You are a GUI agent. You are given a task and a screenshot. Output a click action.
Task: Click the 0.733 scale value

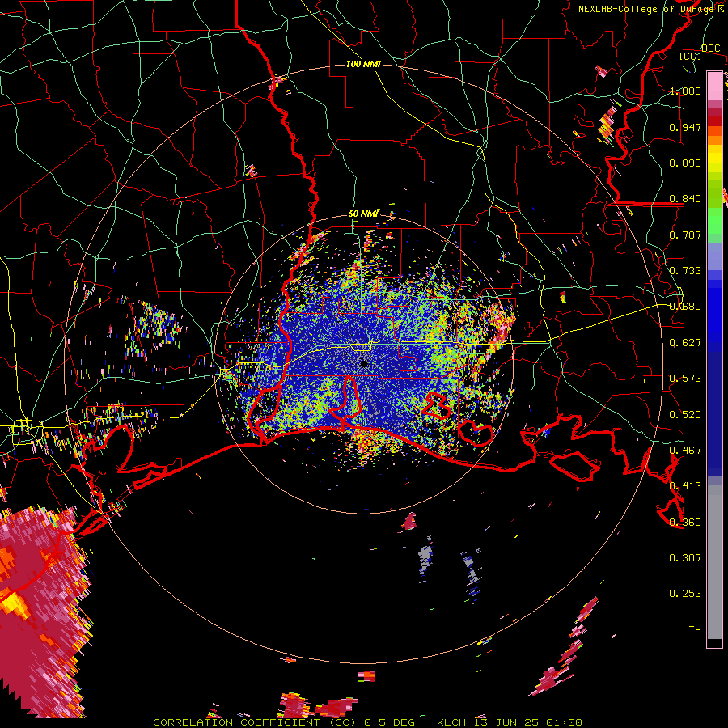685,271
